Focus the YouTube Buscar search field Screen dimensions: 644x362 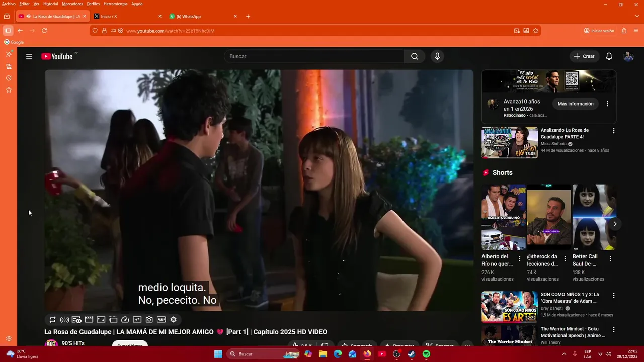coord(314,56)
